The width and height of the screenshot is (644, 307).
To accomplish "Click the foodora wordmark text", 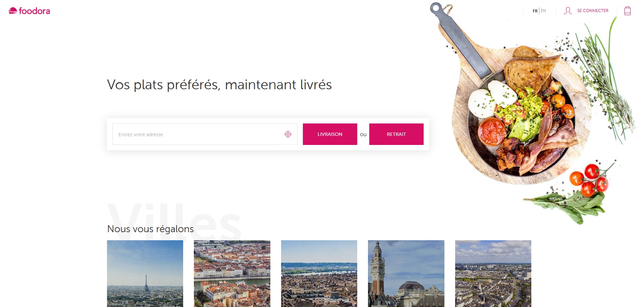I will point(34,11).
